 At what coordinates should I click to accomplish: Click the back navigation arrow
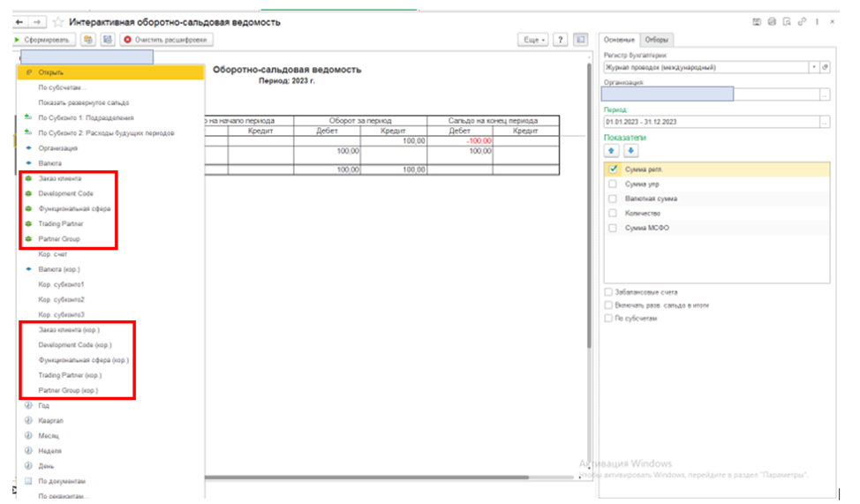pos(20,21)
